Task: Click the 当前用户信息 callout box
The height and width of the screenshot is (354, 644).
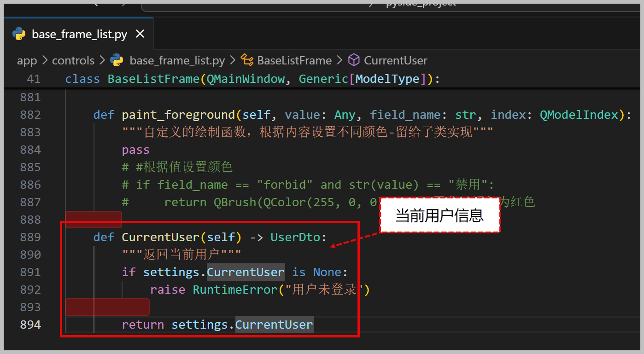Action: tap(439, 215)
